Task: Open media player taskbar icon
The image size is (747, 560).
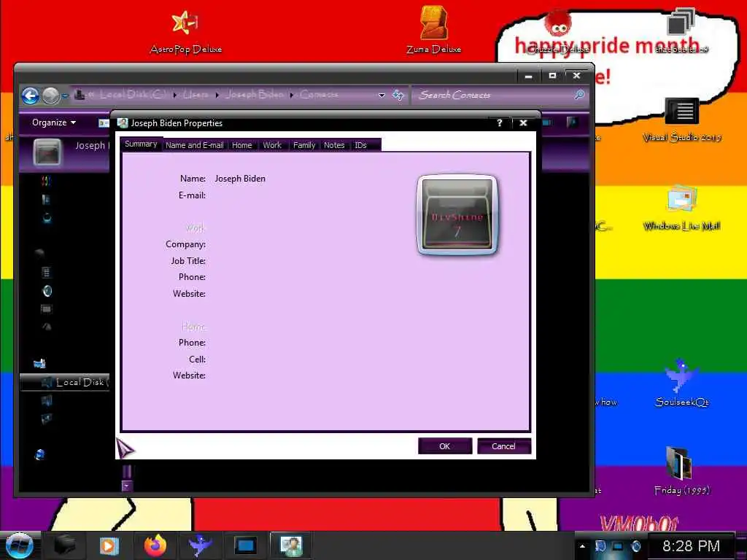Action: (x=109, y=545)
